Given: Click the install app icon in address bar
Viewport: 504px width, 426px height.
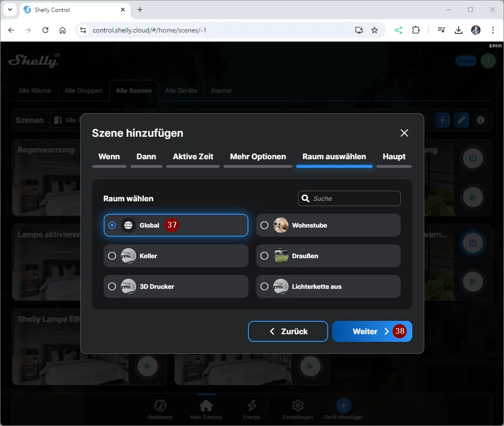Looking at the screenshot, I should pyautogui.click(x=359, y=30).
